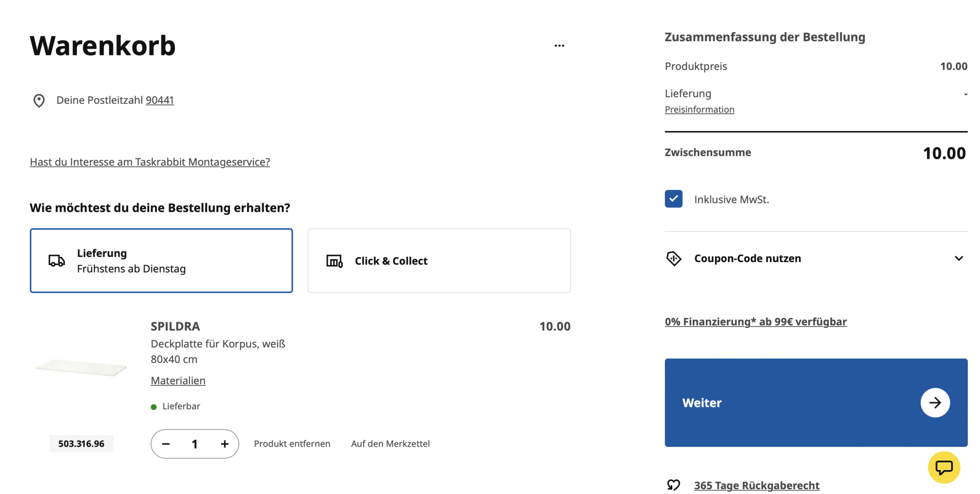Increase SPILDRA quantity with plus
Image resolution: width=980 pixels, height=494 pixels.
(x=224, y=444)
